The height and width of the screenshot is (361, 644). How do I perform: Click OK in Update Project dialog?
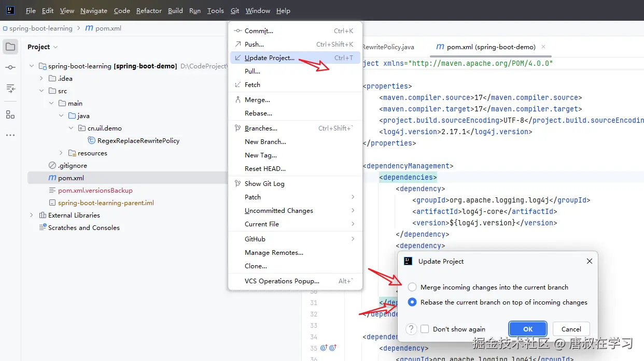point(528,329)
